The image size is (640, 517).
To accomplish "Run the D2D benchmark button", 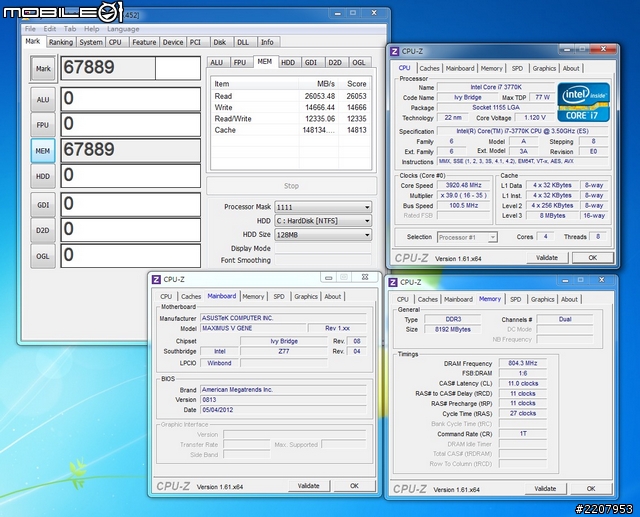I will point(43,230).
